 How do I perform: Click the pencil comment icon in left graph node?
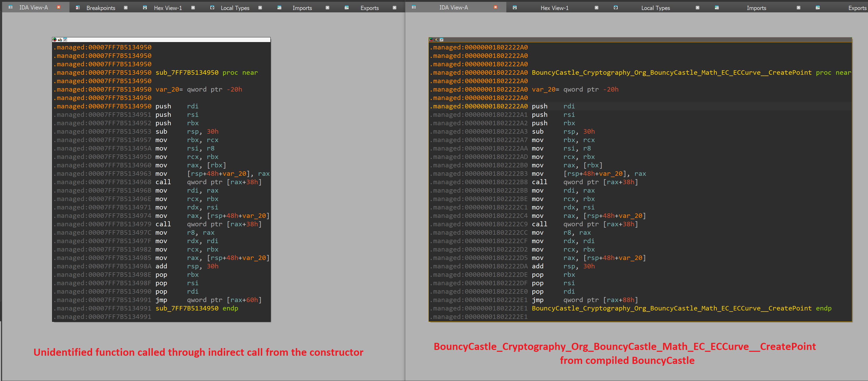coord(60,39)
